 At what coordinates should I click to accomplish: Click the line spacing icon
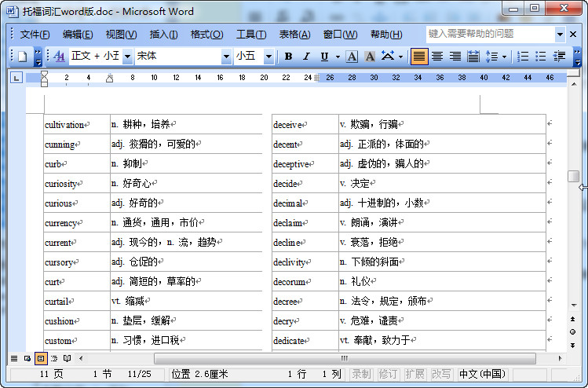(x=491, y=57)
